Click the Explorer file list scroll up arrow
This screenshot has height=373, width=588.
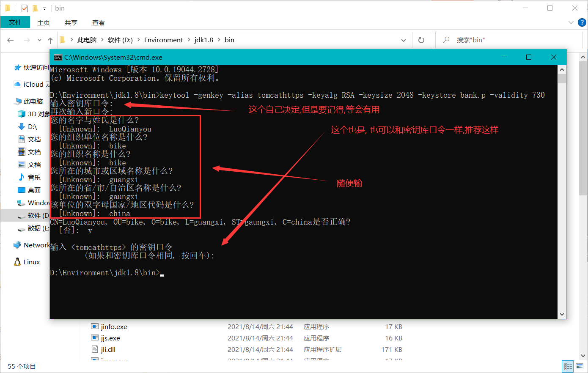[584, 57]
